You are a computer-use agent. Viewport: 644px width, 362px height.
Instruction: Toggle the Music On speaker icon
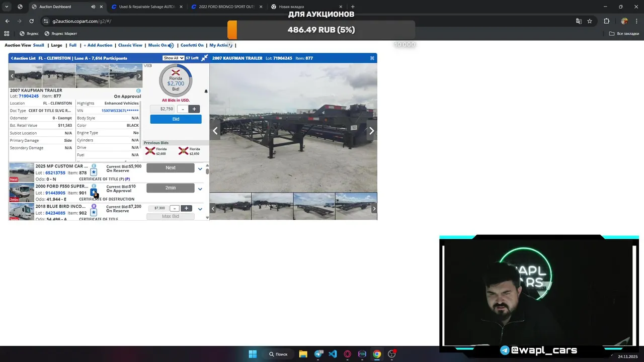(171, 45)
